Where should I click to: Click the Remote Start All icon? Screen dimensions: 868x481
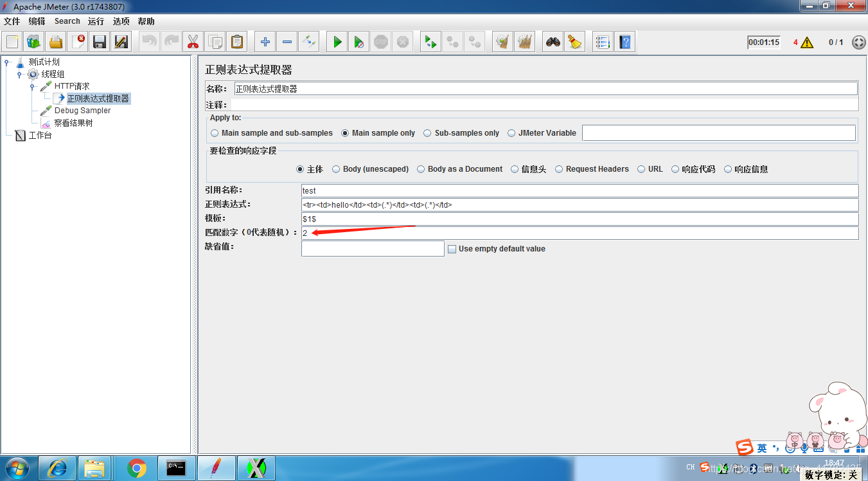coord(431,42)
